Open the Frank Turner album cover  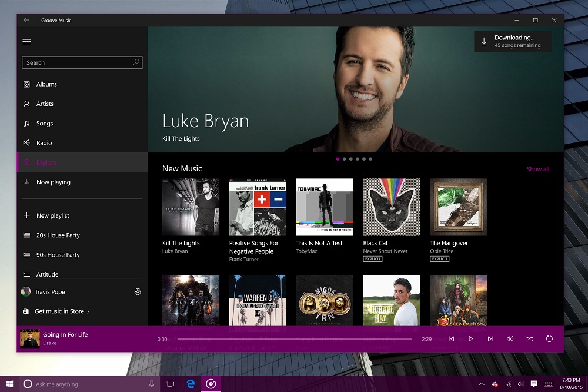(x=258, y=207)
